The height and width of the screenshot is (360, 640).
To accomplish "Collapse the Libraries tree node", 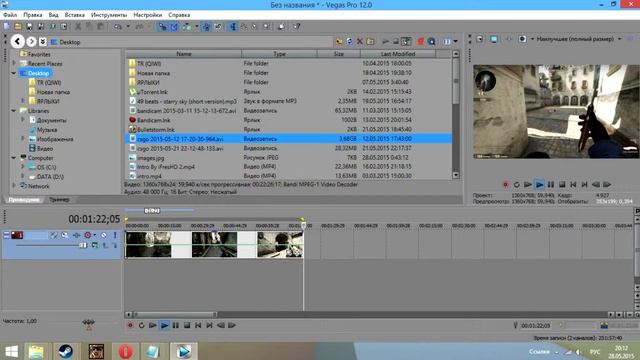I will [x=14, y=111].
